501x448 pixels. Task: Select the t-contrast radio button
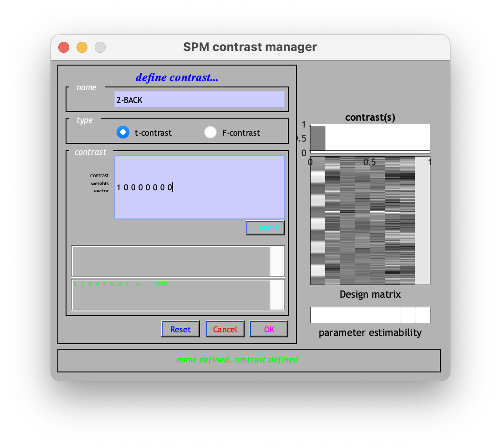123,132
